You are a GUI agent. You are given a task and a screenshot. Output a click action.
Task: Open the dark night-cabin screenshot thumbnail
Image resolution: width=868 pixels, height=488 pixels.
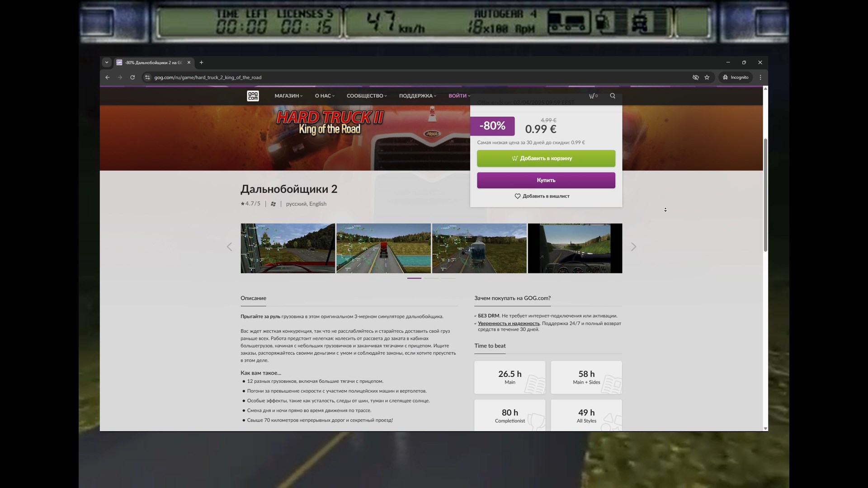(x=575, y=248)
